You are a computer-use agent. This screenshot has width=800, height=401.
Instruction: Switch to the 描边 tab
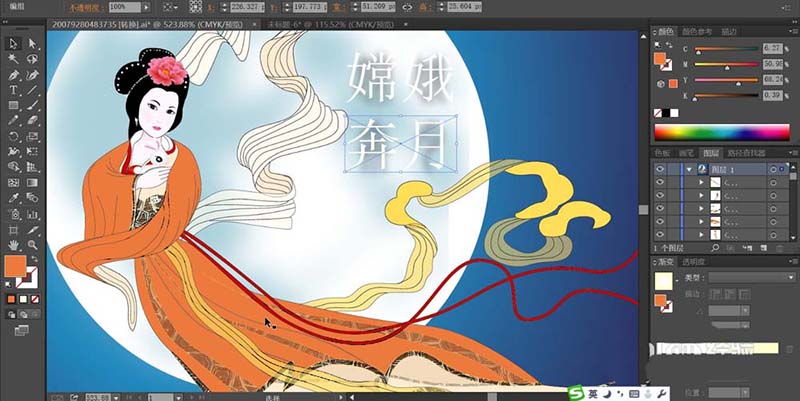click(729, 32)
